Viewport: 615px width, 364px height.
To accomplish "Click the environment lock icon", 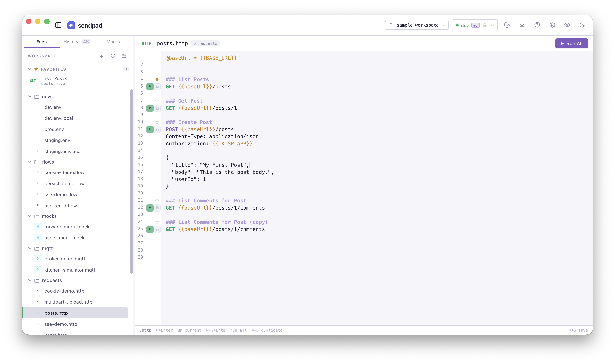I will tap(484, 25).
